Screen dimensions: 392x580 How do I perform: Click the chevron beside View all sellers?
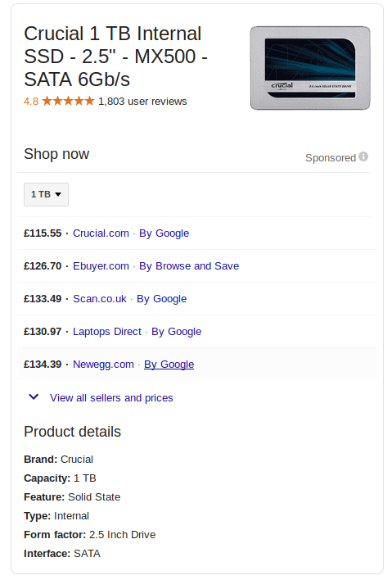[x=34, y=397]
